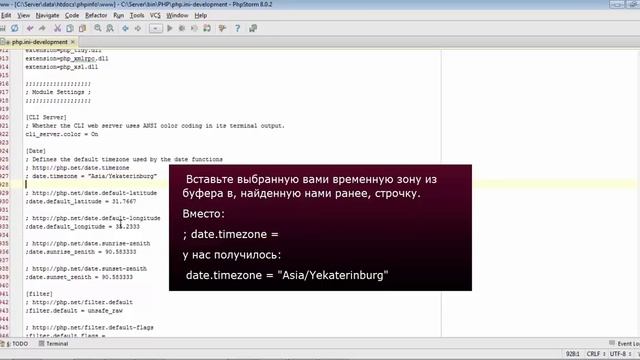The height and width of the screenshot is (360, 640).
Task: Open the CRLF line separator selector
Action: click(596, 353)
